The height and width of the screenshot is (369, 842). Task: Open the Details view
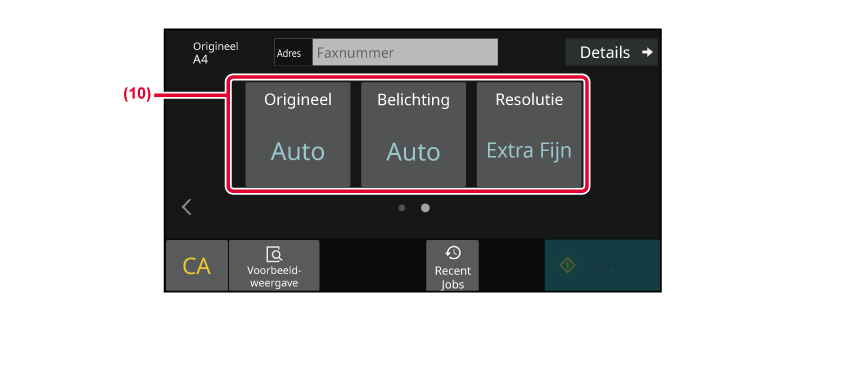click(611, 52)
